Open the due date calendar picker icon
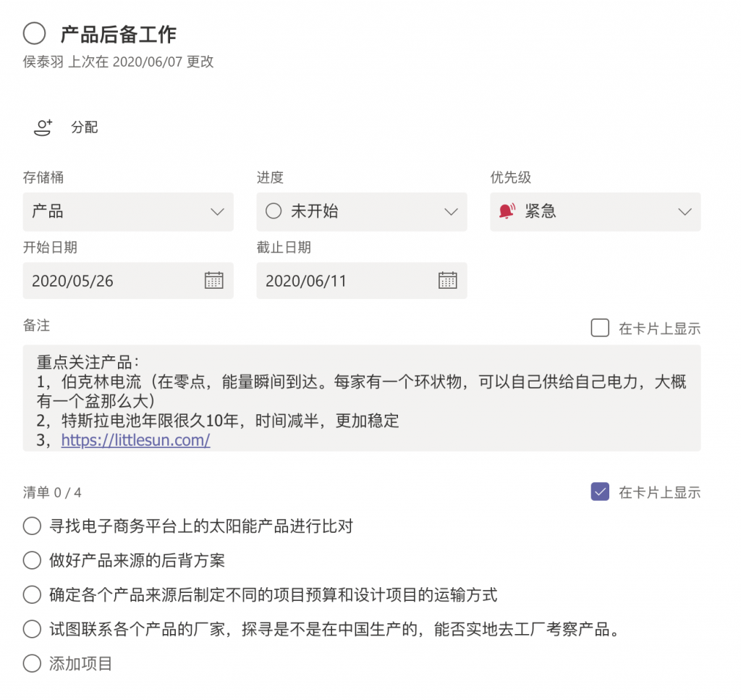Image resolution: width=741 pixels, height=700 pixels. coord(447,280)
